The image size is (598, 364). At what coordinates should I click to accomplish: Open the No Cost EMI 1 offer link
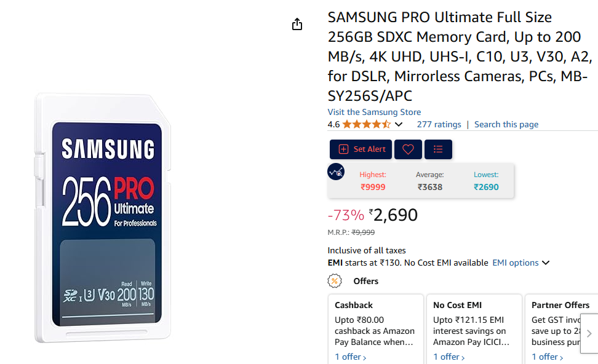click(x=448, y=357)
